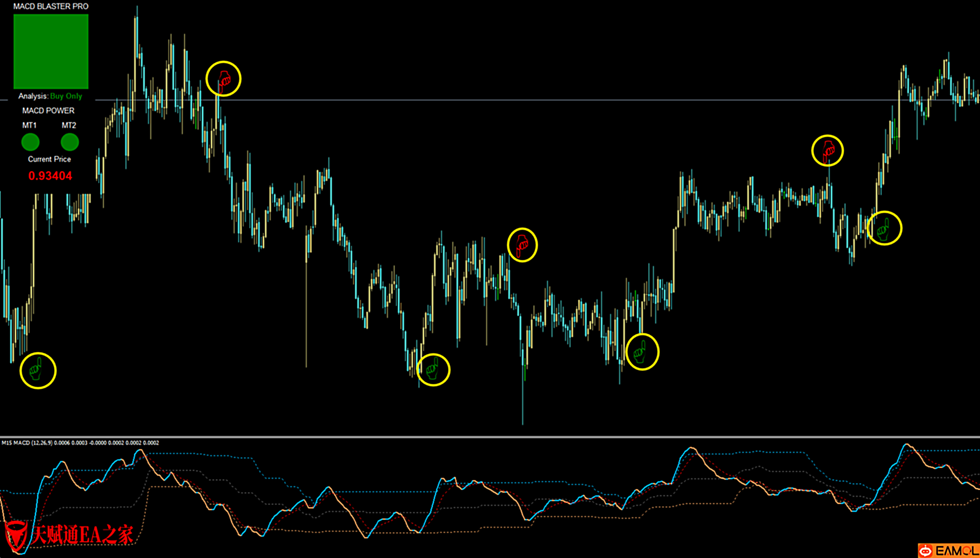Screen dimensions: 980x558
Task: Select the middle red sell hand signal
Action: (x=522, y=245)
